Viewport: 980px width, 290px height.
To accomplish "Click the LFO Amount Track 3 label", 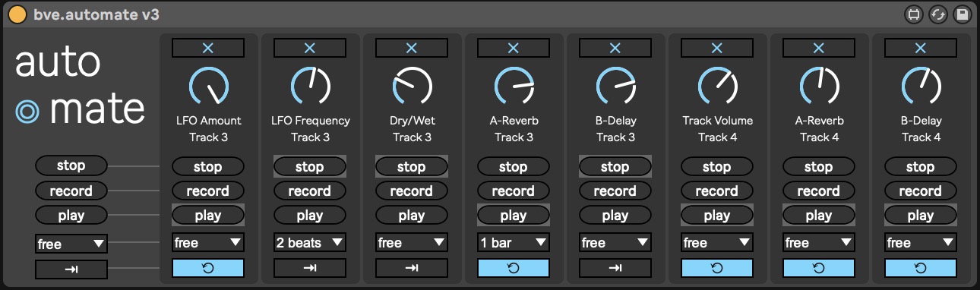I will [x=208, y=129].
